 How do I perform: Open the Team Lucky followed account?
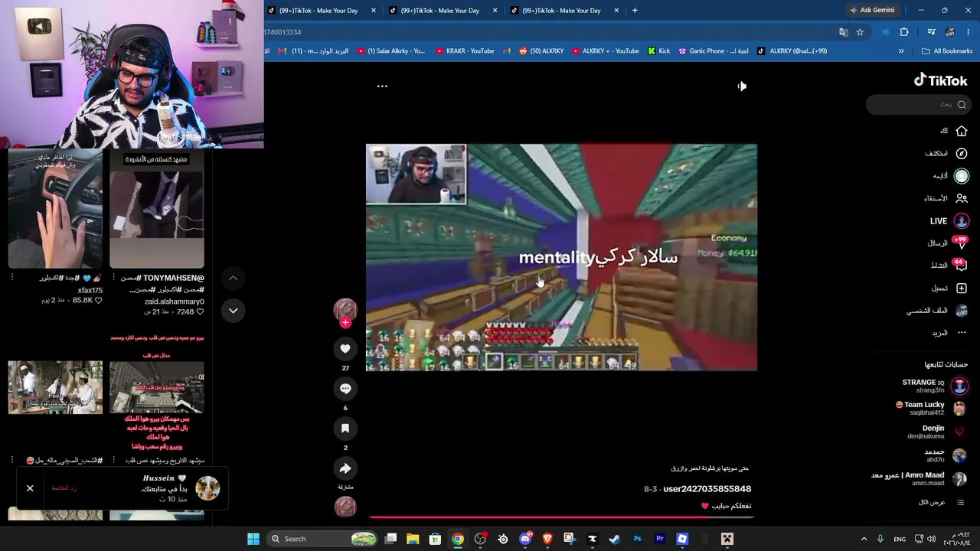[x=932, y=409]
